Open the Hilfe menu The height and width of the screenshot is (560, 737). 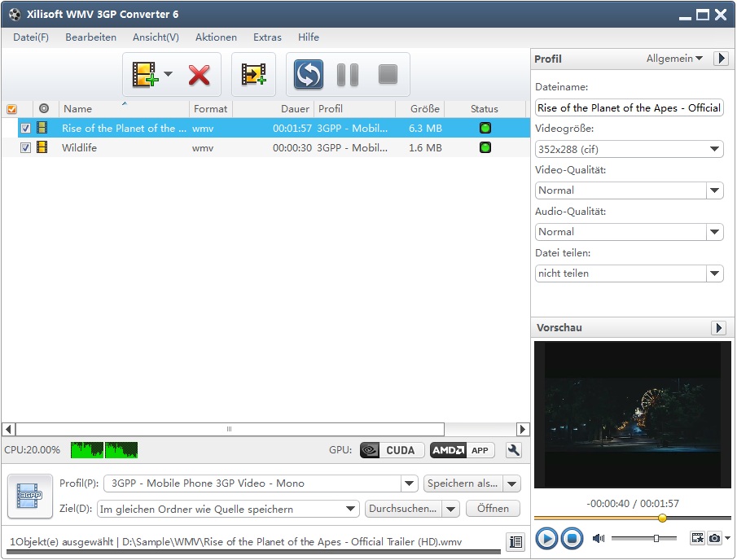pyautogui.click(x=309, y=37)
